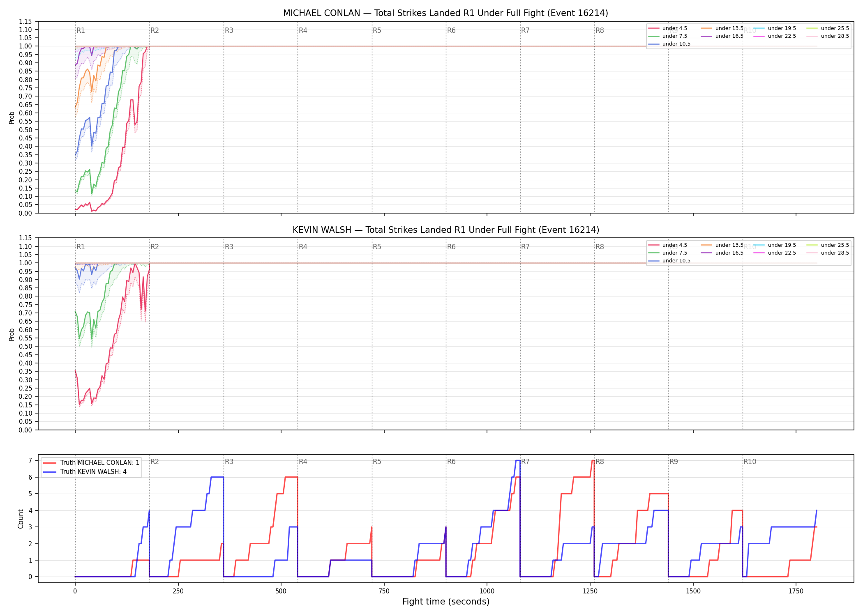Image resolution: width=863 pixels, height=616 pixels.
Task: Click the 0.50 tick on Walsh chart axis
Action: point(25,347)
